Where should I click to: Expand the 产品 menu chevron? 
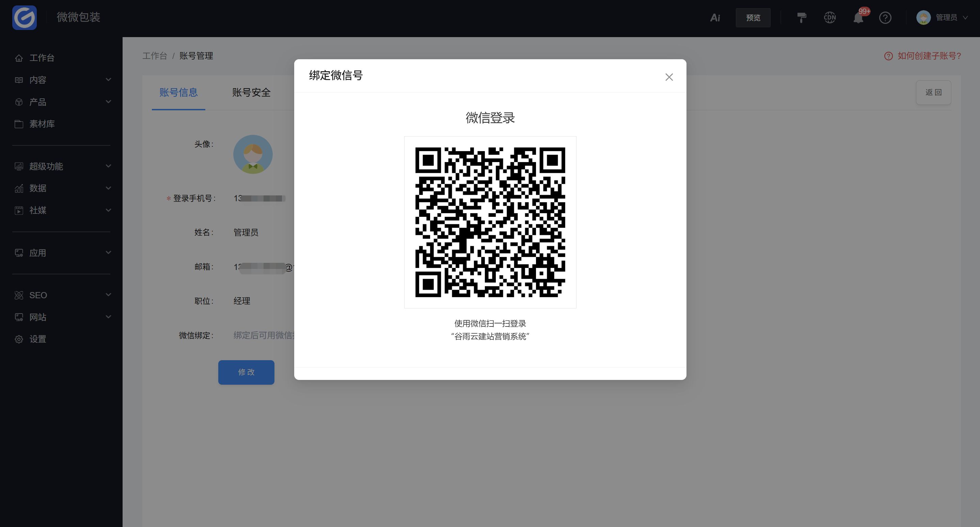point(108,101)
